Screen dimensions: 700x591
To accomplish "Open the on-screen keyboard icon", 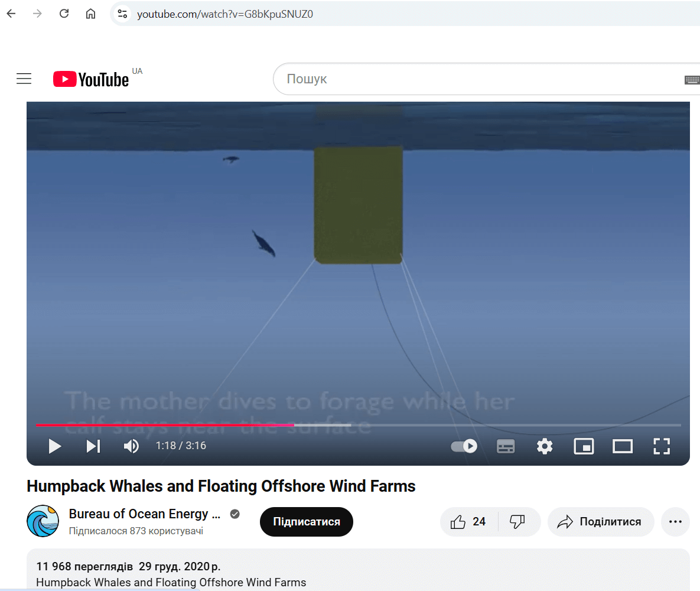I will click(692, 80).
